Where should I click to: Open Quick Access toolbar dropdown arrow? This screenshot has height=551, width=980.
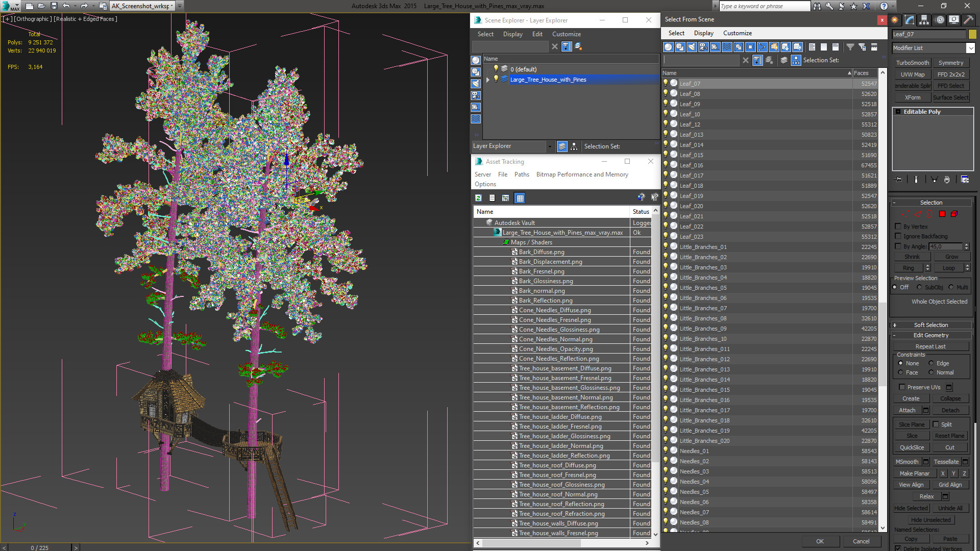[180, 6]
